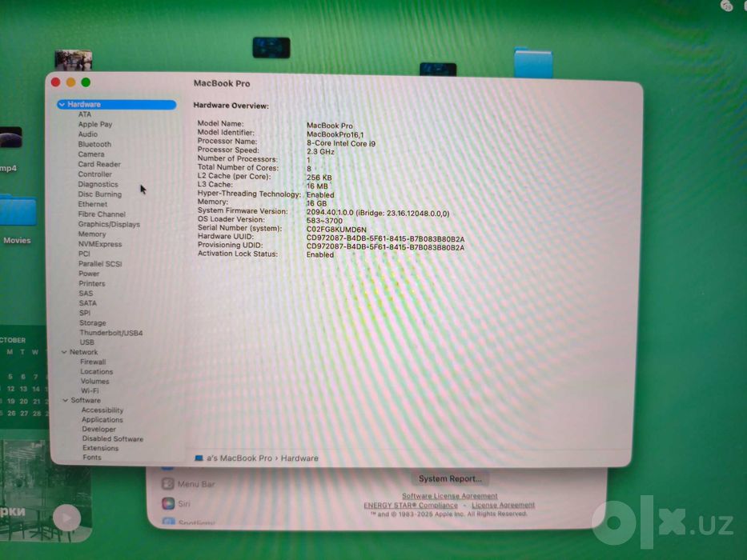This screenshot has width=747, height=560.
Task: Open Storage in the sidebar
Action: [92, 323]
